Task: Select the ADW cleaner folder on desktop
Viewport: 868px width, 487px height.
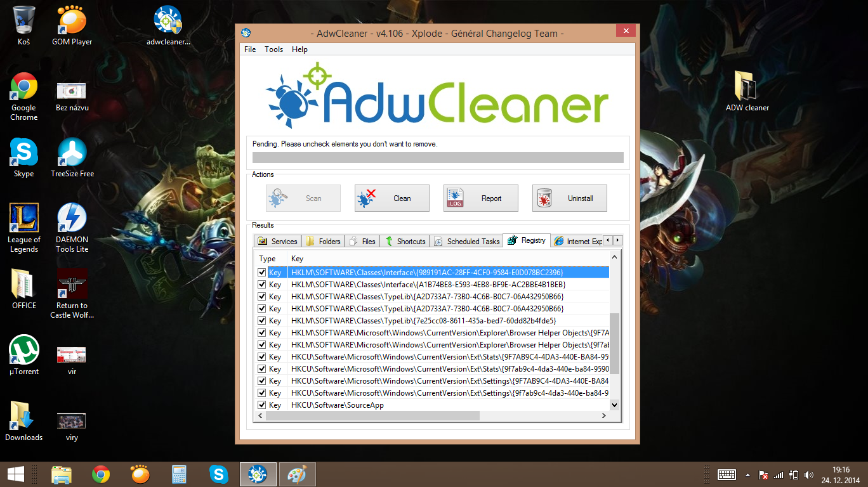Action: (x=747, y=92)
